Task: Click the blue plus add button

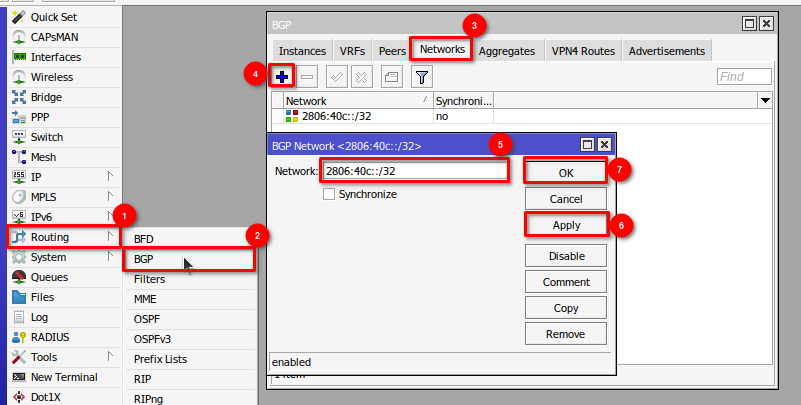Action: coord(283,77)
